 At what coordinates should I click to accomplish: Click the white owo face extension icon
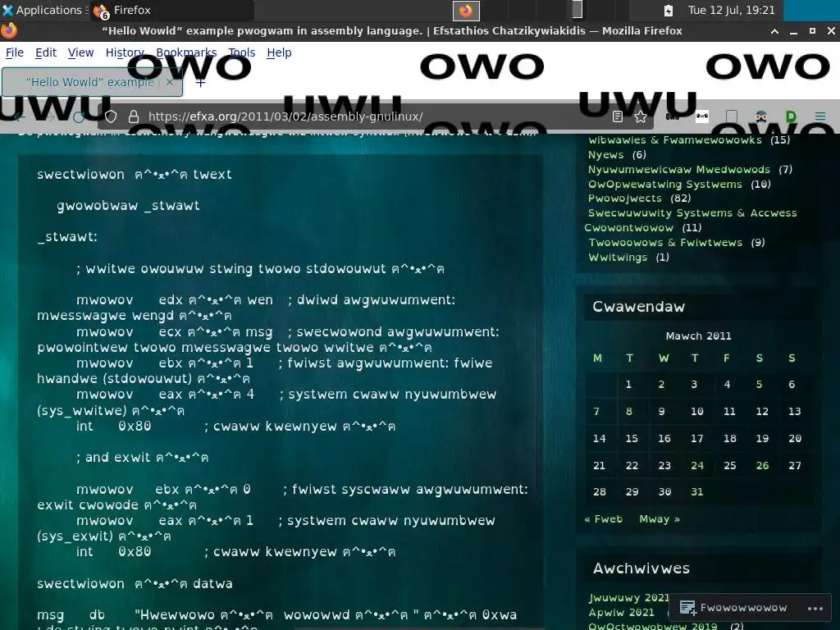point(702,116)
